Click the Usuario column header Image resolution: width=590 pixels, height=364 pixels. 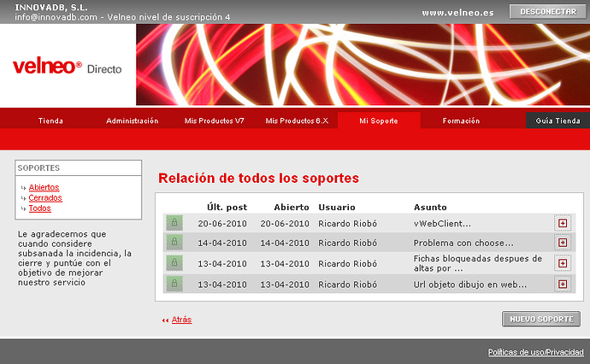pyautogui.click(x=337, y=207)
